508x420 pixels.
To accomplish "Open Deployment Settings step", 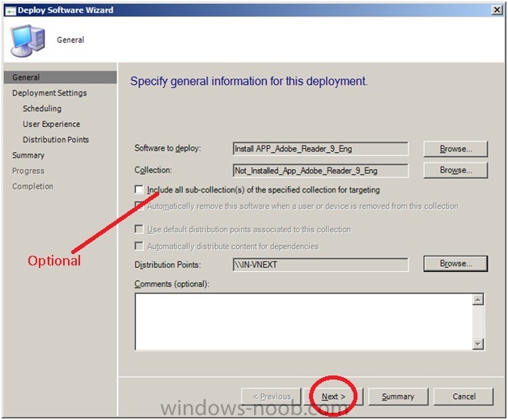I will pyautogui.click(x=49, y=93).
